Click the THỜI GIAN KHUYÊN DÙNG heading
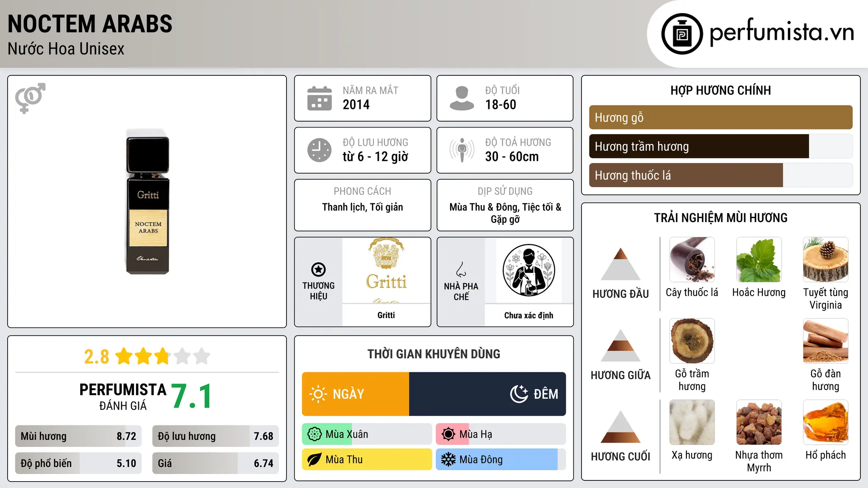The width and height of the screenshot is (868, 488). 434,354
